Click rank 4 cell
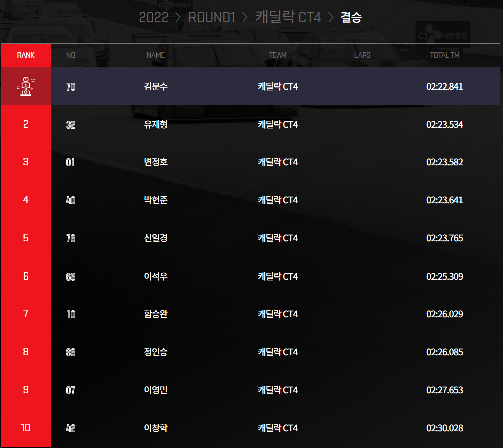The width and height of the screenshot is (503, 448). (26, 200)
